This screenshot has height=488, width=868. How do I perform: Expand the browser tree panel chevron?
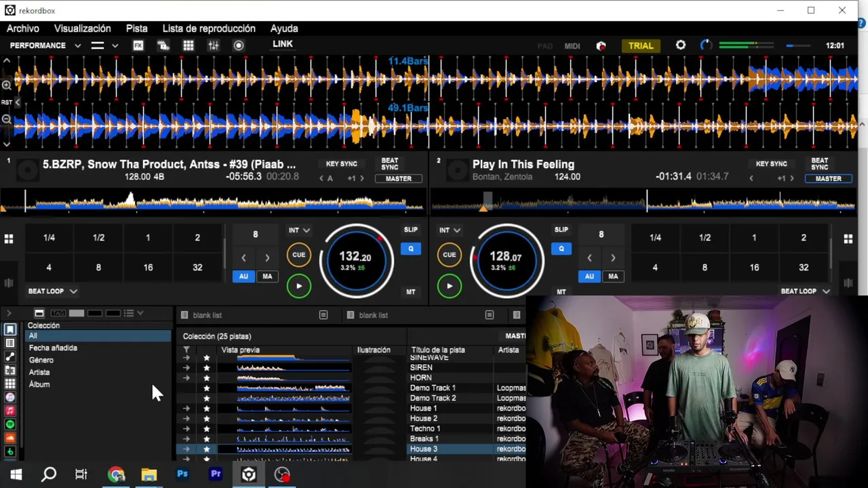(9, 313)
